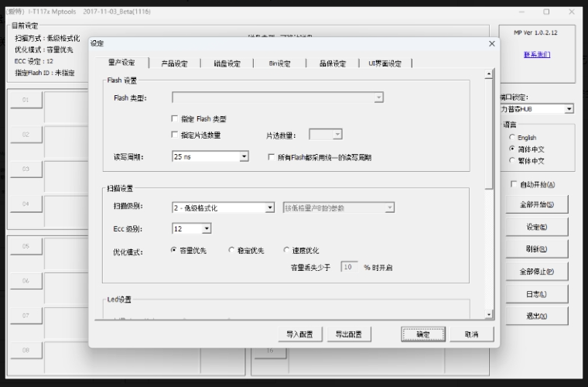Viewport: 588px width, 387px height.
Task: Enable the 指定 Flash 类型 checkbox
Action: point(175,119)
